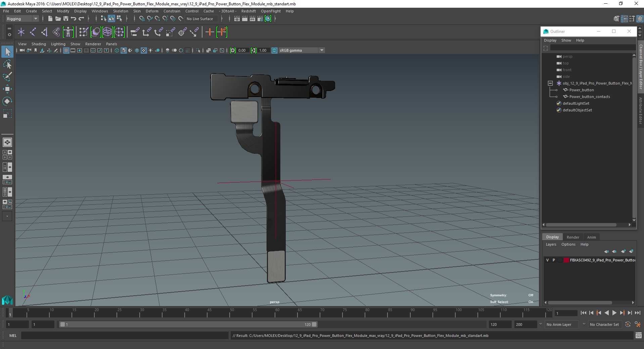Screen dimensions: 644x349
Task: Toggle wireframe on shaded viewport button
Action: pyautogui.click(x=137, y=50)
